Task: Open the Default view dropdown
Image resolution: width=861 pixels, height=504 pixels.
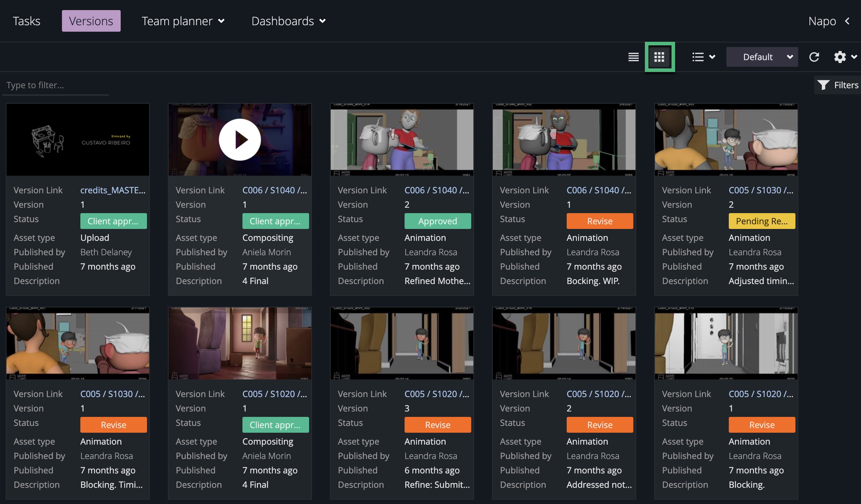Action: coord(762,57)
